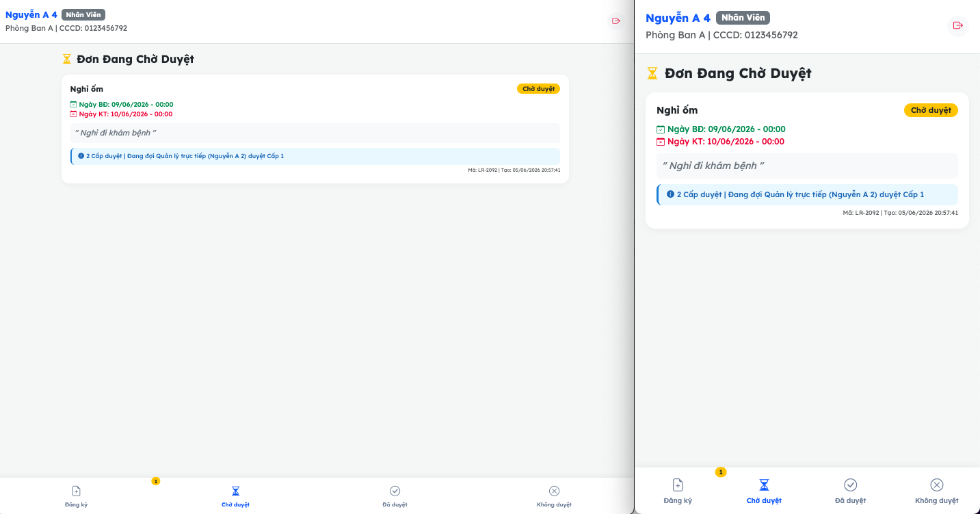980x514 pixels.
Task: Open the Đã duyệt tab in left window
Action: [x=395, y=496]
